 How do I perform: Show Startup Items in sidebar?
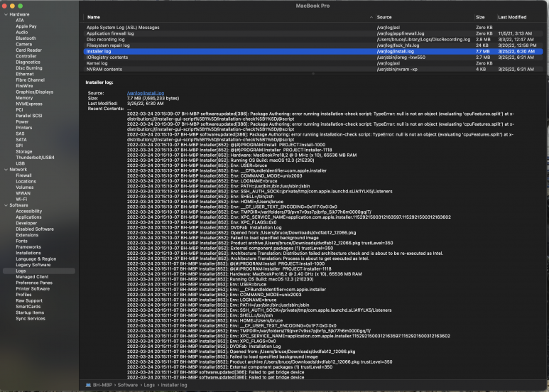(x=30, y=312)
